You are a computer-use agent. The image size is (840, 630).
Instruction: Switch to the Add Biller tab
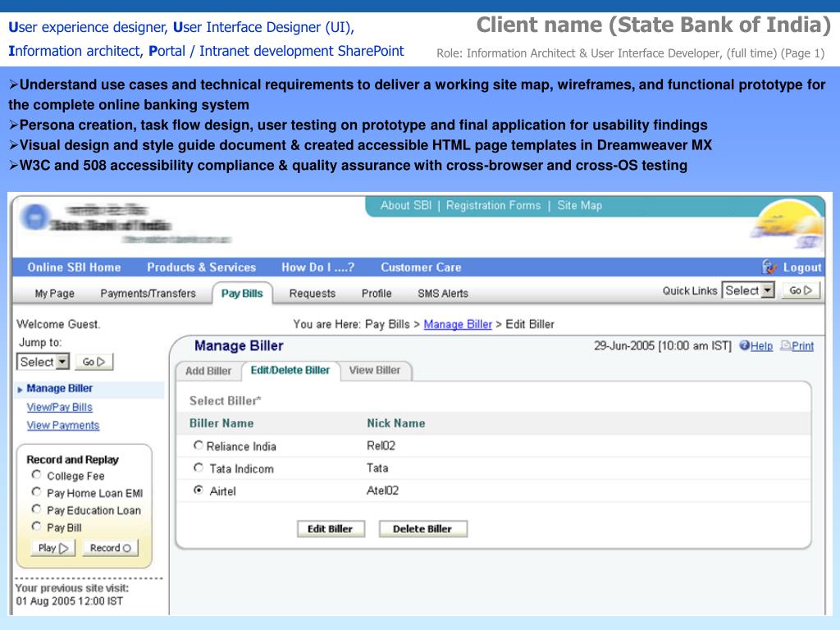click(208, 371)
